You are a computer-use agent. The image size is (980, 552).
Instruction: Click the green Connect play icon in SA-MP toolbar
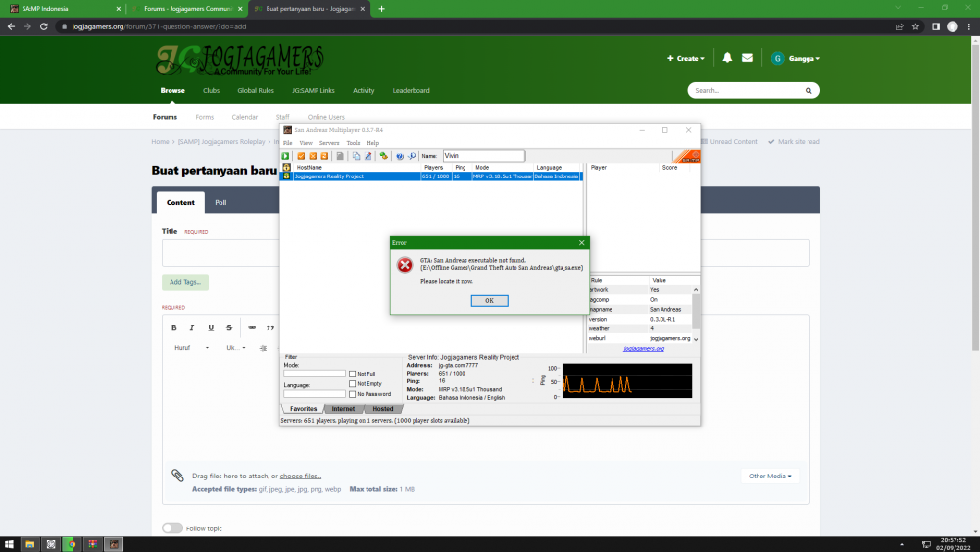pos(285,156)
